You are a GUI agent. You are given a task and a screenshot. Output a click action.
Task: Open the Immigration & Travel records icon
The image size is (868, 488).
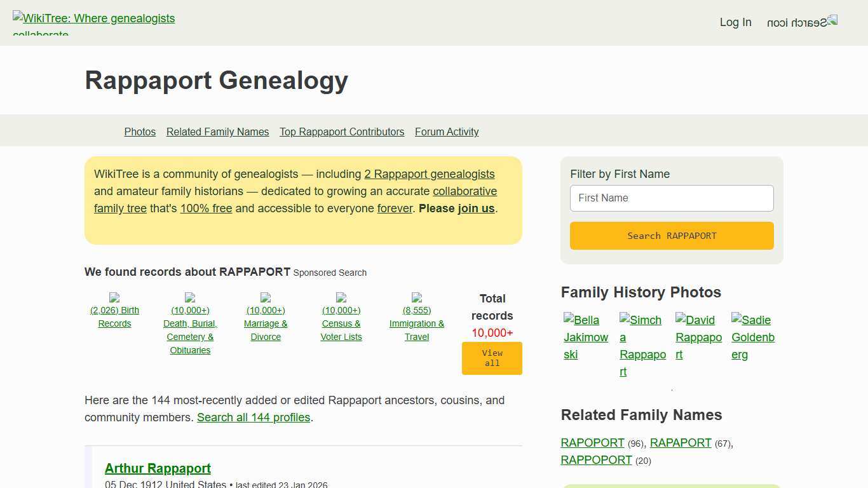click(417, 299)
